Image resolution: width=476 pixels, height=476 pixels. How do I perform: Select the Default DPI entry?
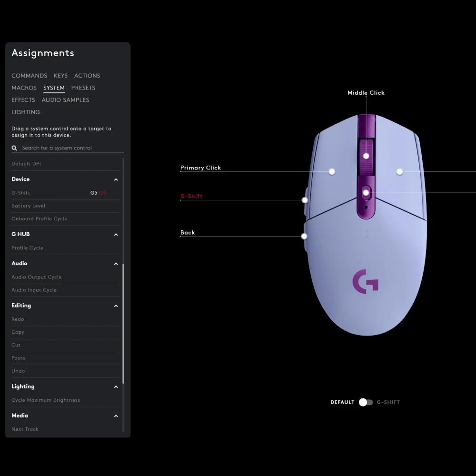point(66,164)
